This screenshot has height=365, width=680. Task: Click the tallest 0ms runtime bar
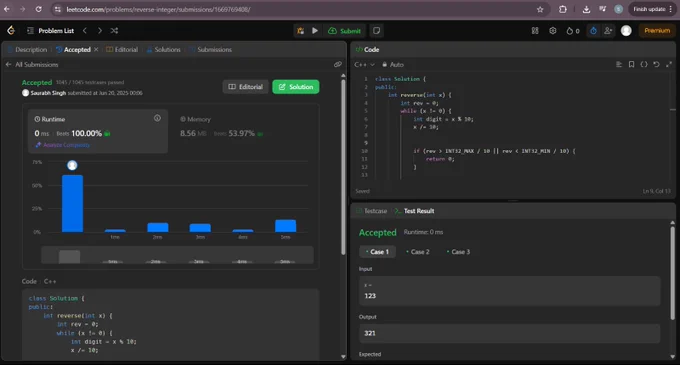72,203
